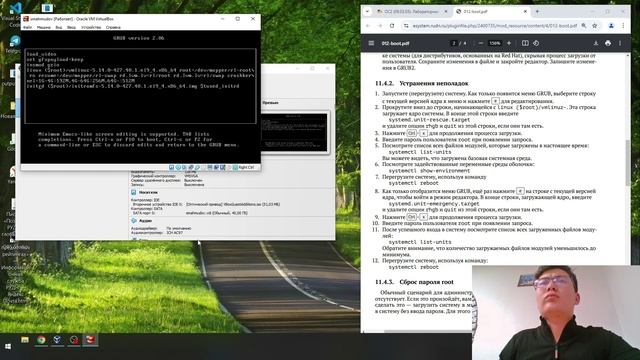The width and height of the screenshot is (640, 360).
Task: Go back in Chrome browser
Action: pyautogui.click(x=368, y=25)
